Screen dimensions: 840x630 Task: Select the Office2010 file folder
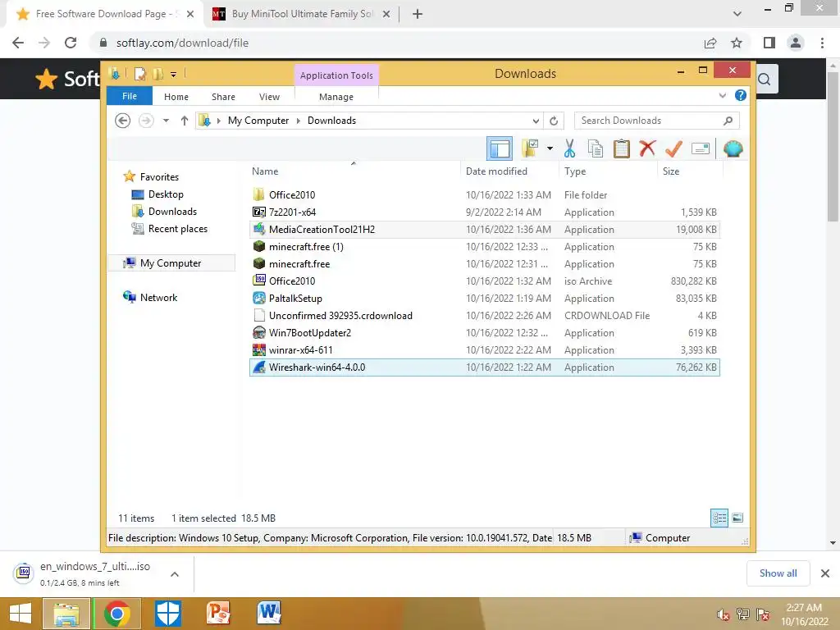pos(484,195)
